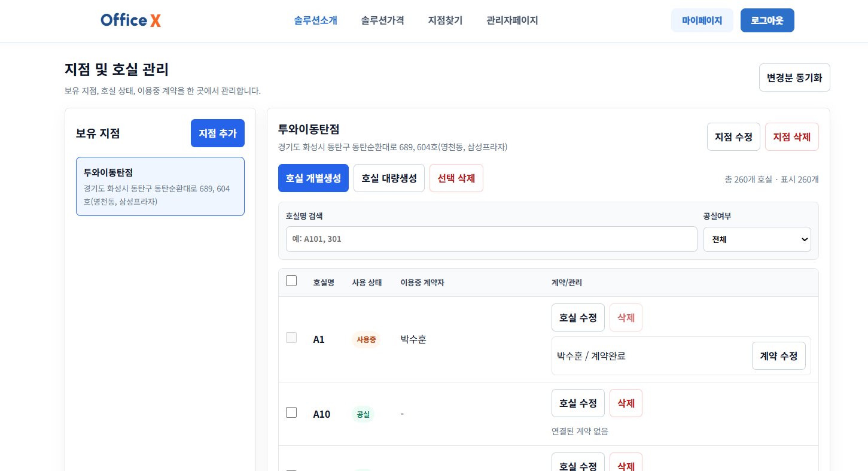Click the 보유 지점 panel heading
Viewport: 868px width, 471px height.
tap(98, 133)
